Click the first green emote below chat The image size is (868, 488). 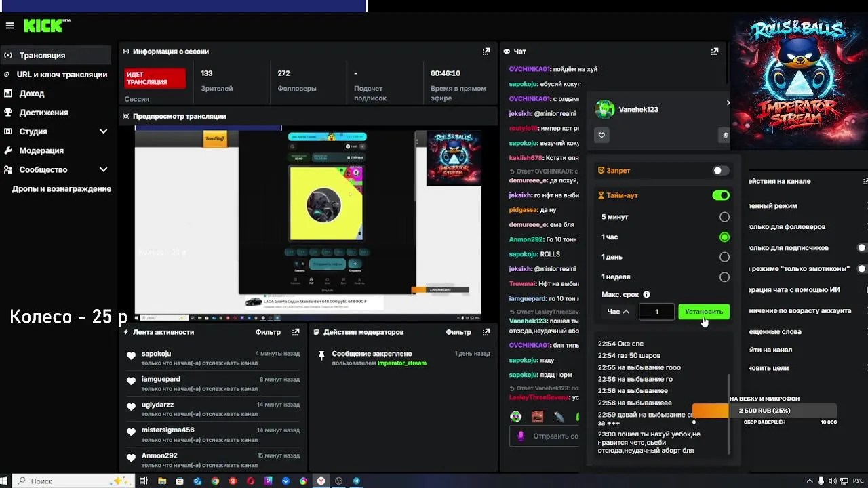coord(516,417)
